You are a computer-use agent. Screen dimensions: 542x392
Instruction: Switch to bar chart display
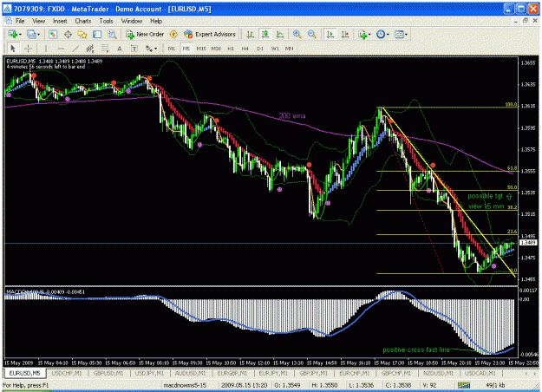251,34
